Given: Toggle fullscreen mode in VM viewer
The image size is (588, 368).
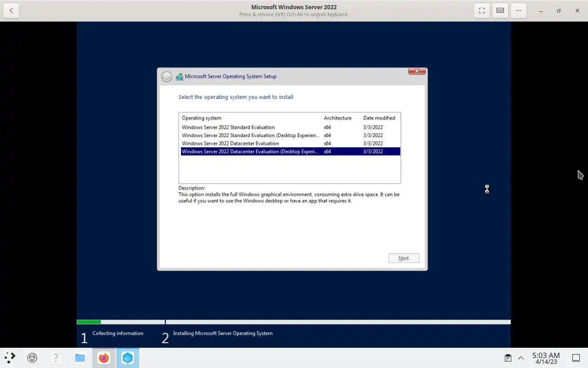Looking at the screenshot, I should click(482, 11).
